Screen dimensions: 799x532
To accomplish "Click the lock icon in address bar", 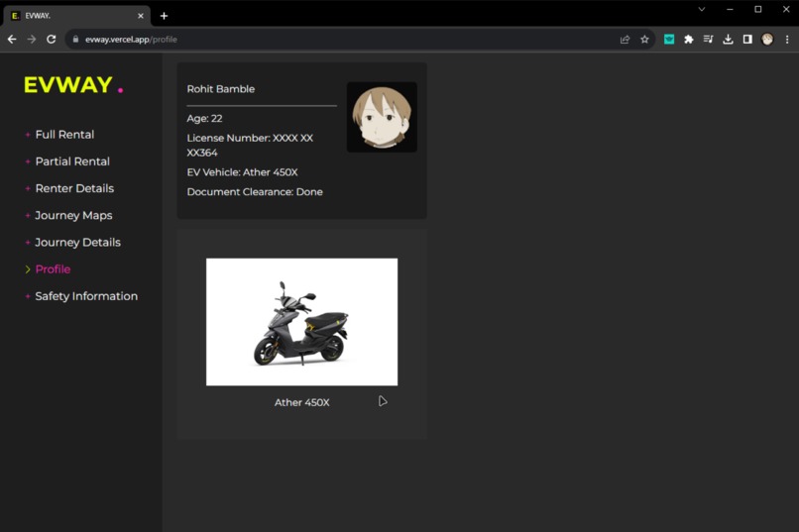I will pyautogui.click(x=75, y=40).
